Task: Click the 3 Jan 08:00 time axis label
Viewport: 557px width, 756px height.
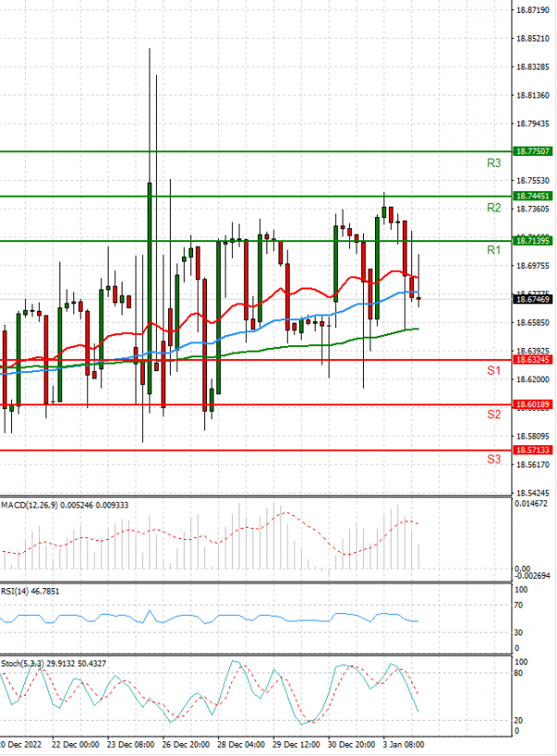Action: [x=404, y=745]
